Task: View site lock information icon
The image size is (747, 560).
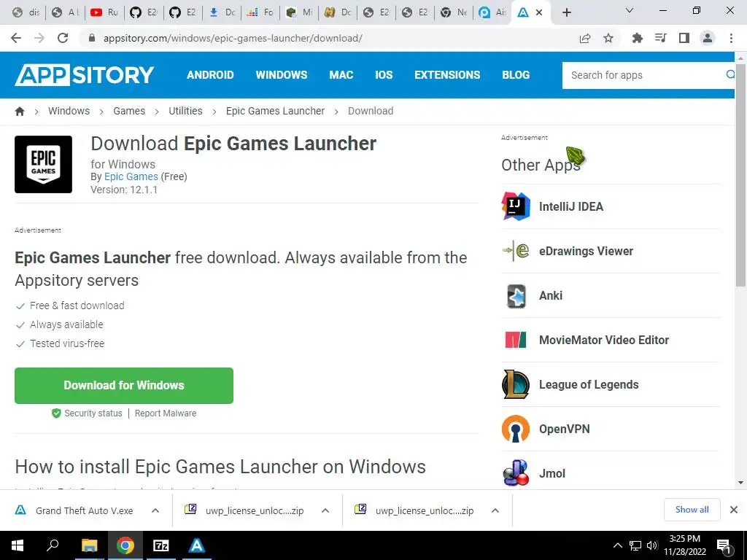Action: click(x=92, y=38)
